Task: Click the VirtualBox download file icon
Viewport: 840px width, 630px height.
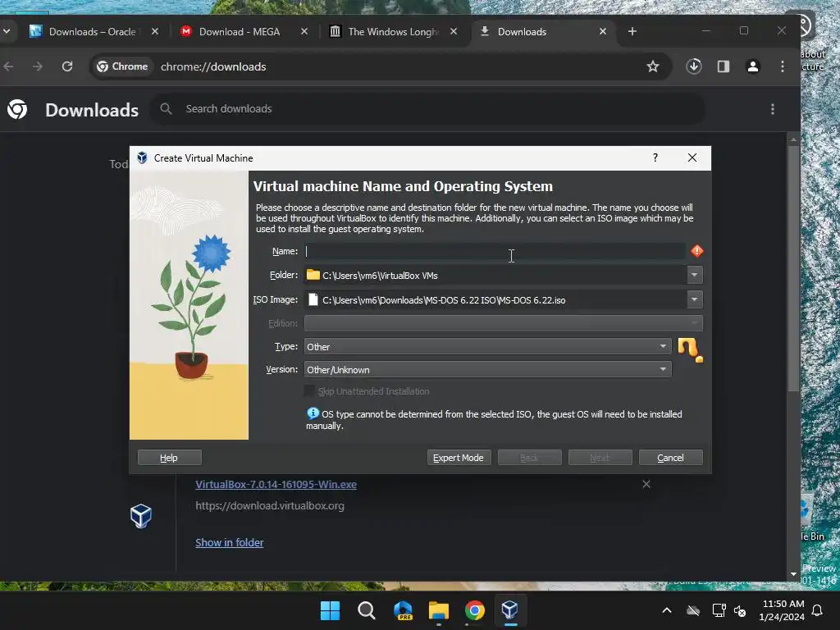Action: pos(141,516)
